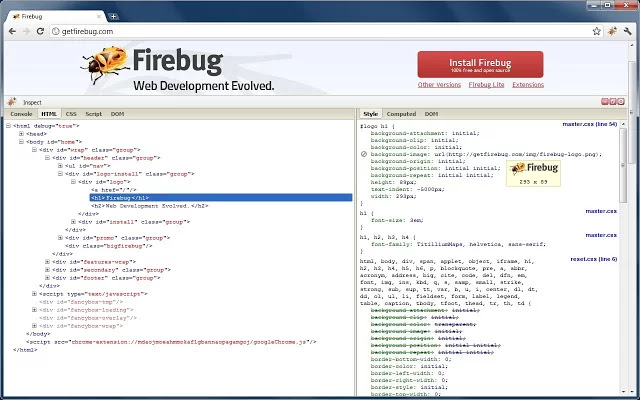Open the Chrome wrench menu

(x=627, y=31)
